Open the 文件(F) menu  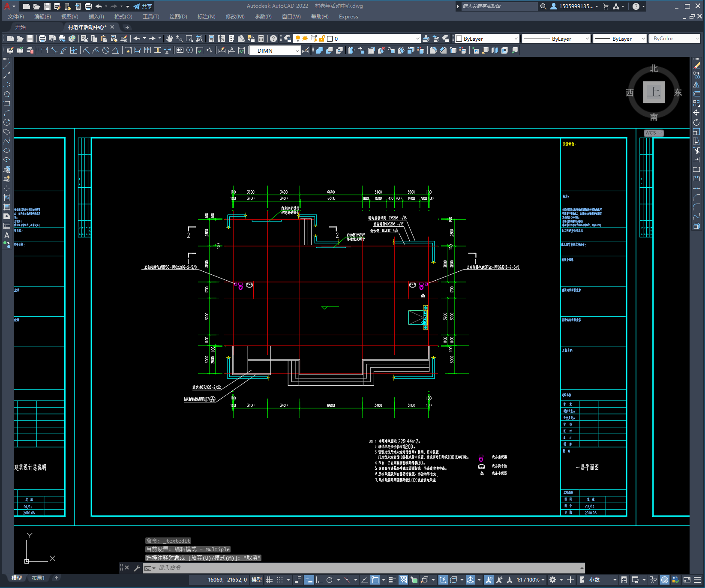tap(16, 17)
